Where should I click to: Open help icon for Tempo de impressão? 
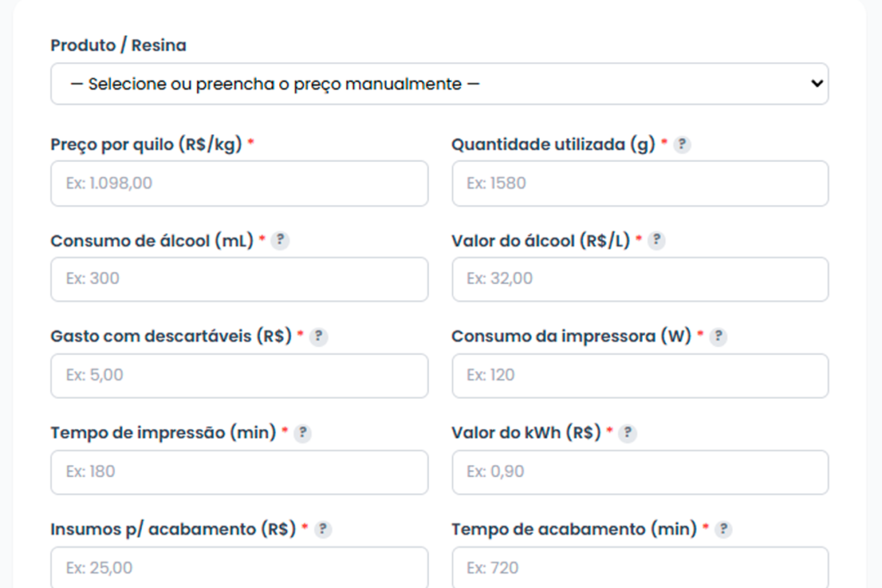(302, 434)
